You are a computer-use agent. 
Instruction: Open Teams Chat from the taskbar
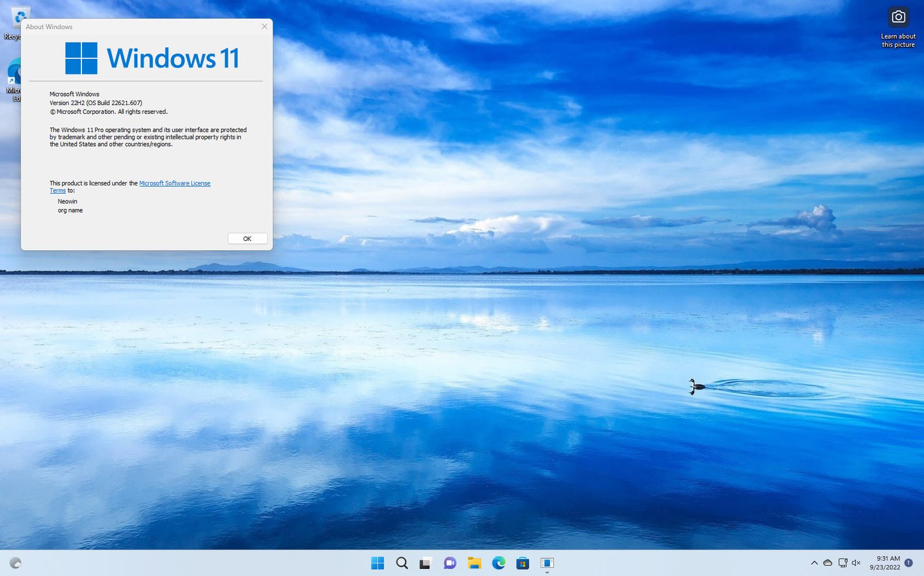pyautogui.click(x=449, y=563)
